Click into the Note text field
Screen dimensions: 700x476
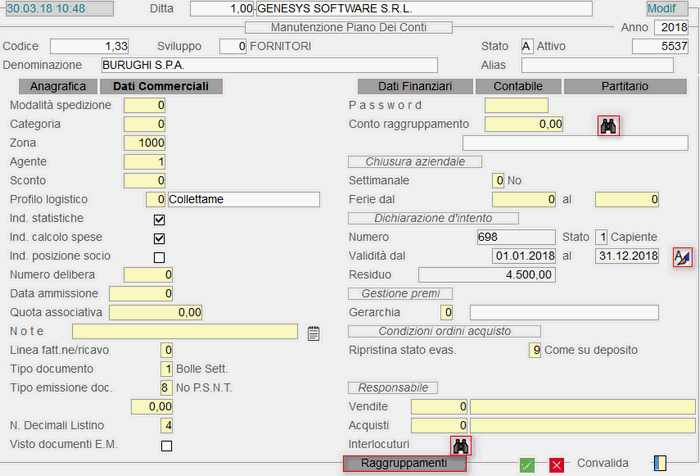185,332
